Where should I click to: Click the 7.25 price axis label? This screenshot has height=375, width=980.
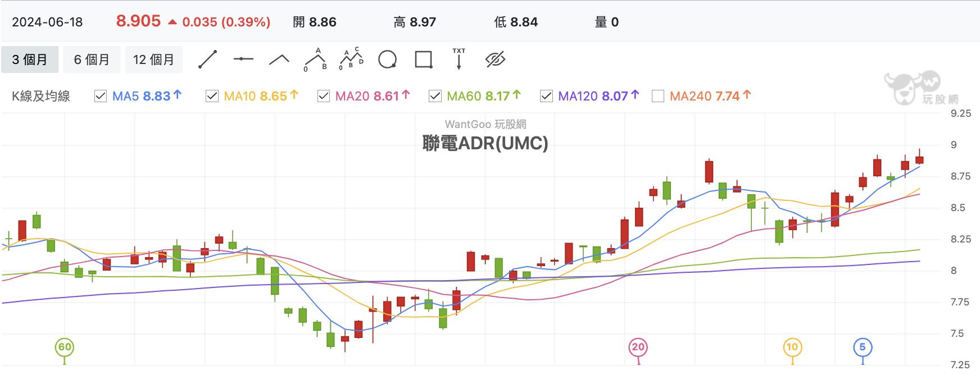961,365
